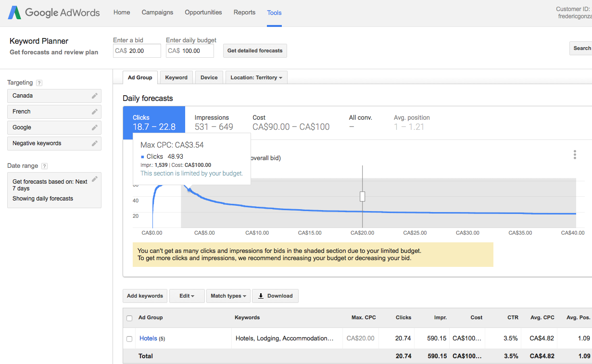
Task: Select the Avg. position metric tab
Action: [x=412, y=123]
